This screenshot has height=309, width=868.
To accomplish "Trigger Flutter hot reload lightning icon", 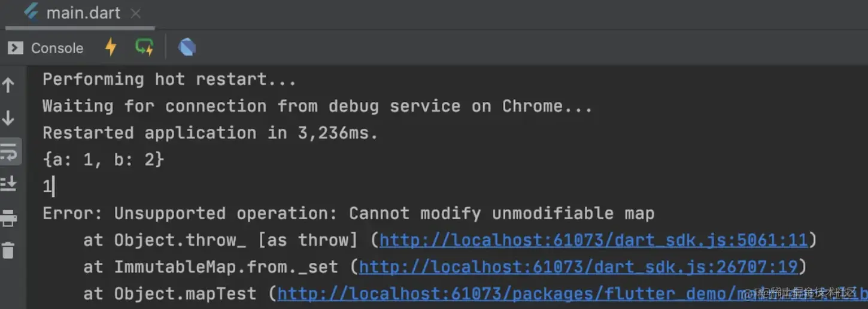I will click(x=111, y=47).
